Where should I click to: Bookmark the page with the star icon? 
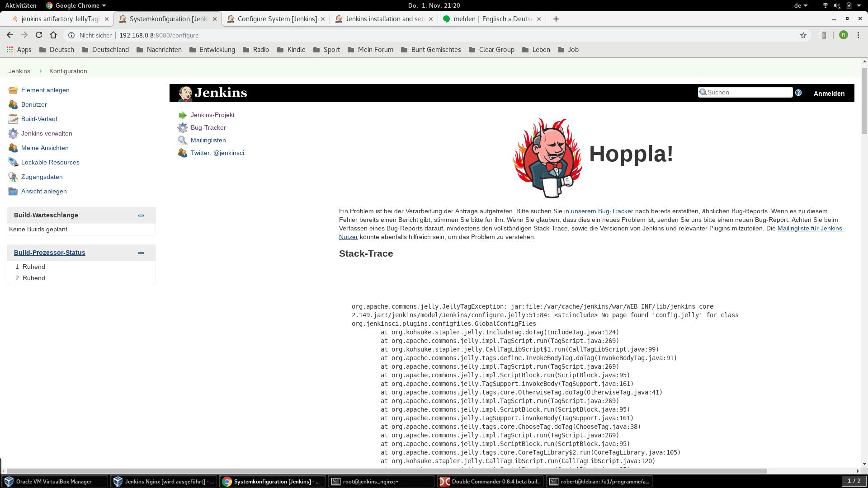[803, 35]
